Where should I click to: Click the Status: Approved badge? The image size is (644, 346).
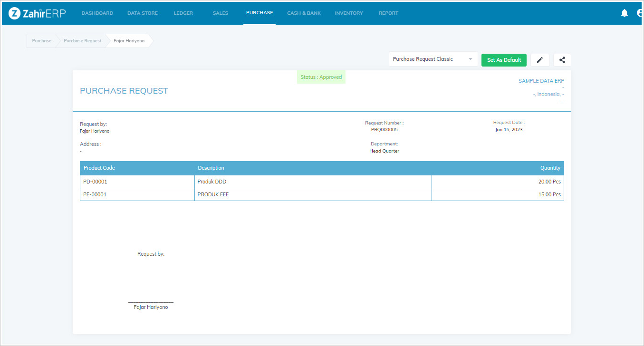(321, 77)
